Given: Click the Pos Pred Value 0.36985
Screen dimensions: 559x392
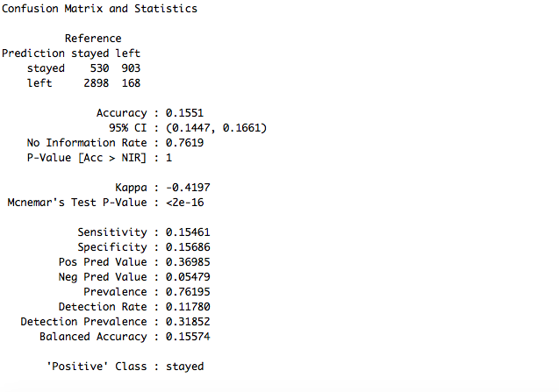Looking at the screenshot, I should (188, 262).
